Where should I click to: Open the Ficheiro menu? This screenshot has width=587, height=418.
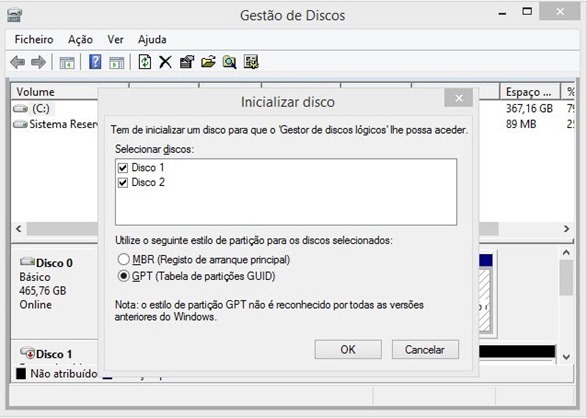tap(34, 40)
